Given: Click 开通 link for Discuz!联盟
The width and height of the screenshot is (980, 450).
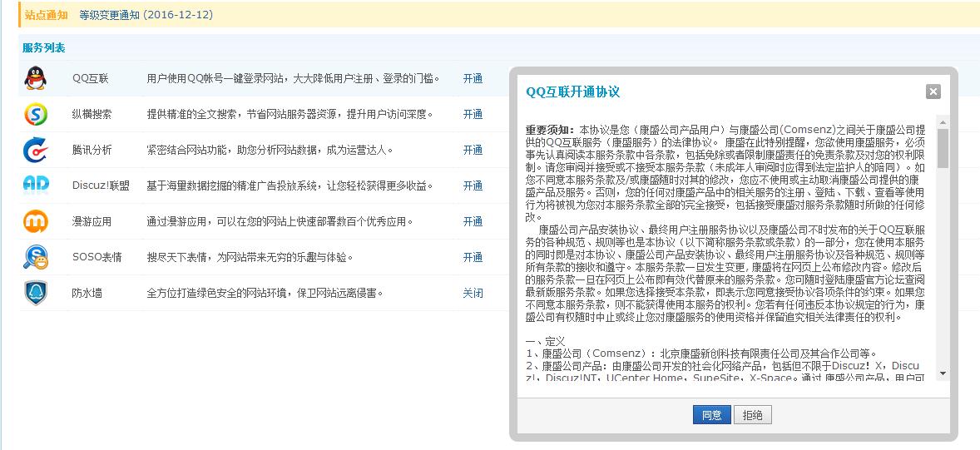Looking at the screenshot, I should pyautogui.click(x=473, y=185).
